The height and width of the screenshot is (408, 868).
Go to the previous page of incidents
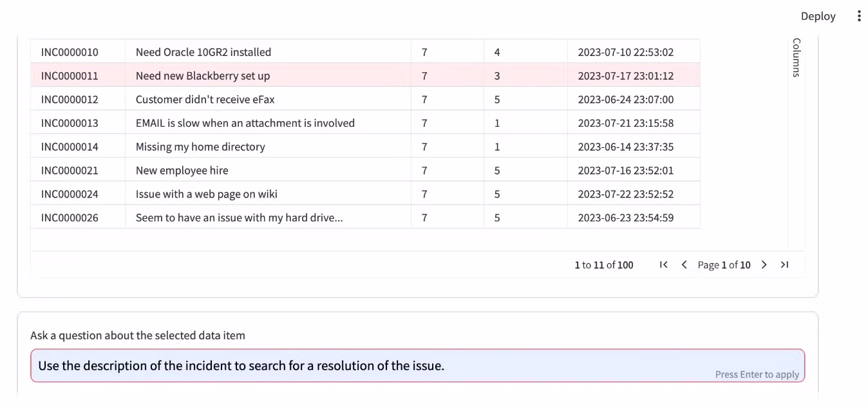point(684,264)
